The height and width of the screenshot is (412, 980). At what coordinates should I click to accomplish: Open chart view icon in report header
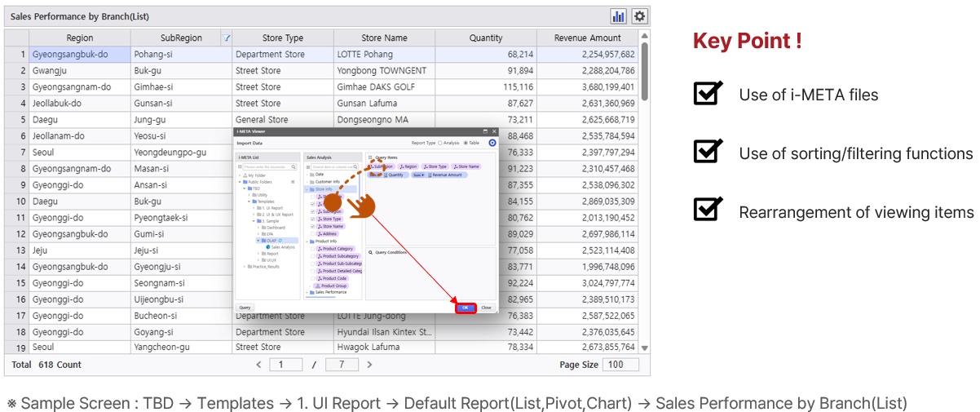coord(618,16)
